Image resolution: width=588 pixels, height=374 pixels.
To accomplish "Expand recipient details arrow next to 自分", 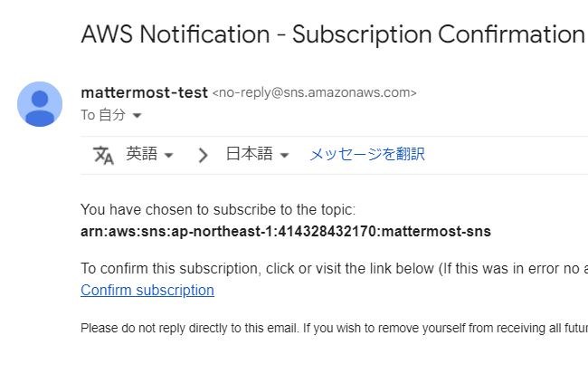I will 138,116.
